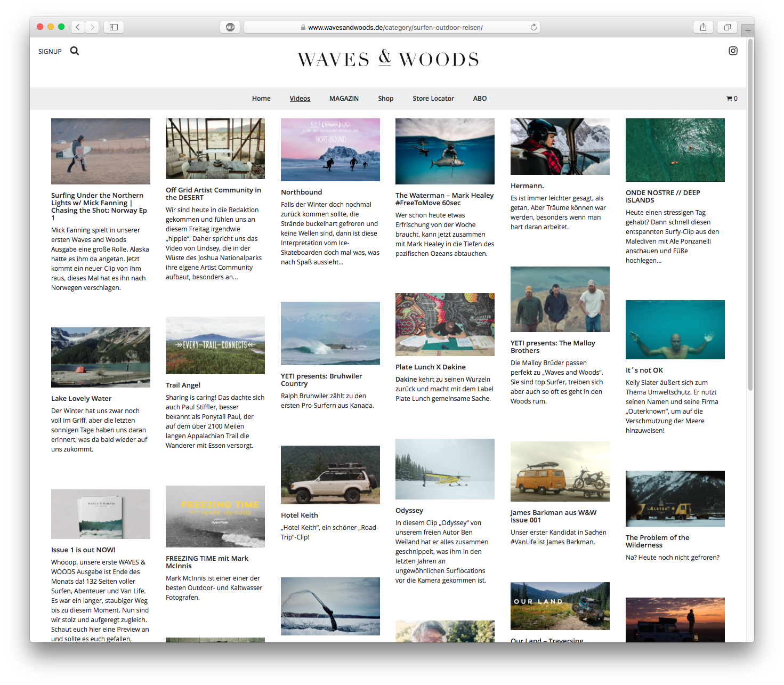The height and width of the screenshot is (685, 784).
Task: Open the orange VW van thumbnail
Action: tap(560, 471)
